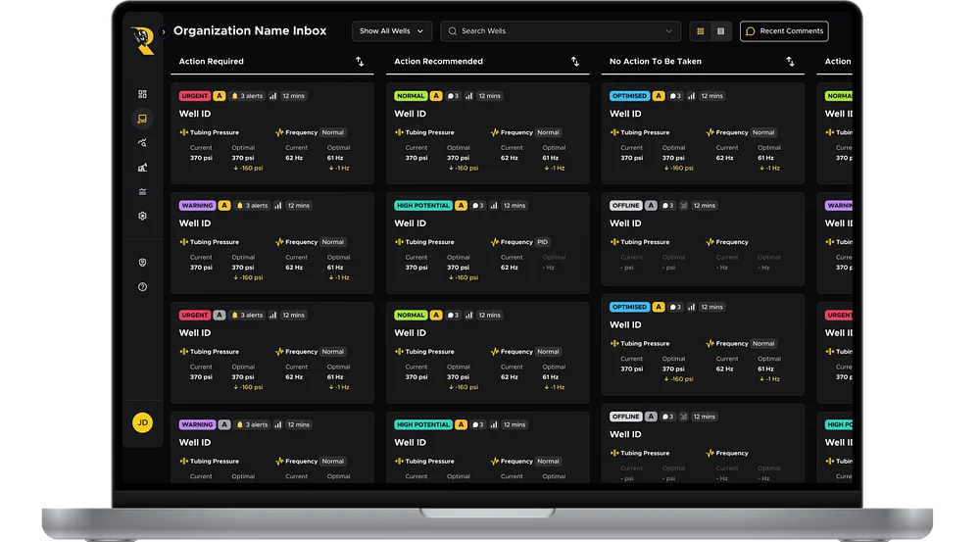
Task: Click into the Search Wells field
Action: (561, 31)
